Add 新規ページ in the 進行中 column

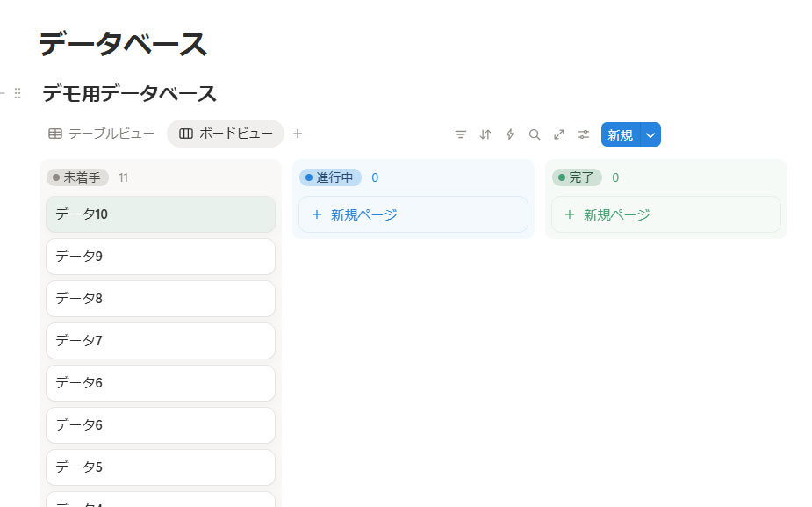[413, 214]
